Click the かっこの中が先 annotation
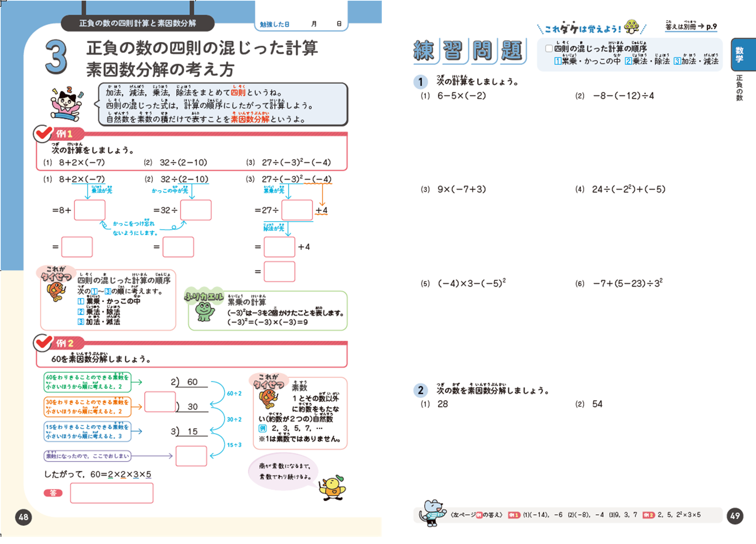Image resolution: width=756 pixels, height=544 pixels. (170, 190)
